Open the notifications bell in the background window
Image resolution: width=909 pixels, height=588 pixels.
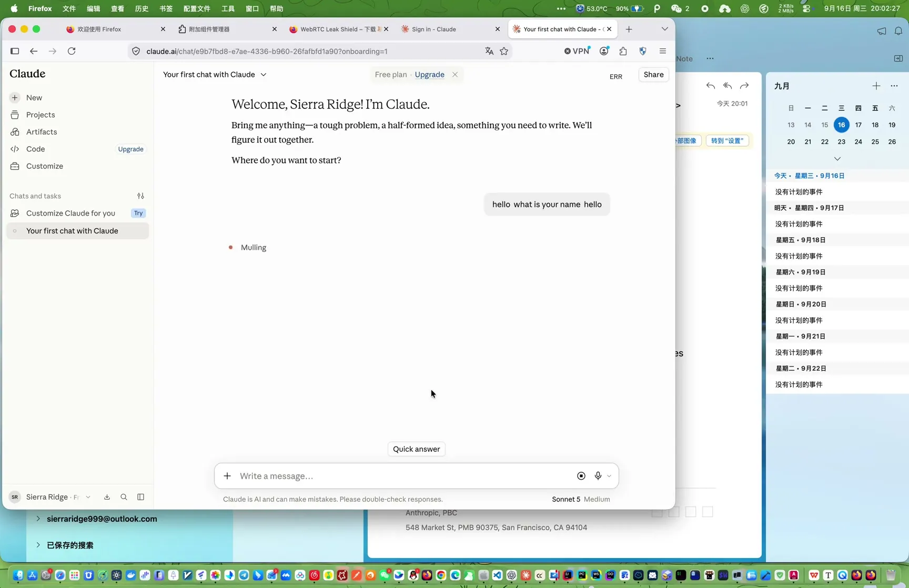coord(898,31)
